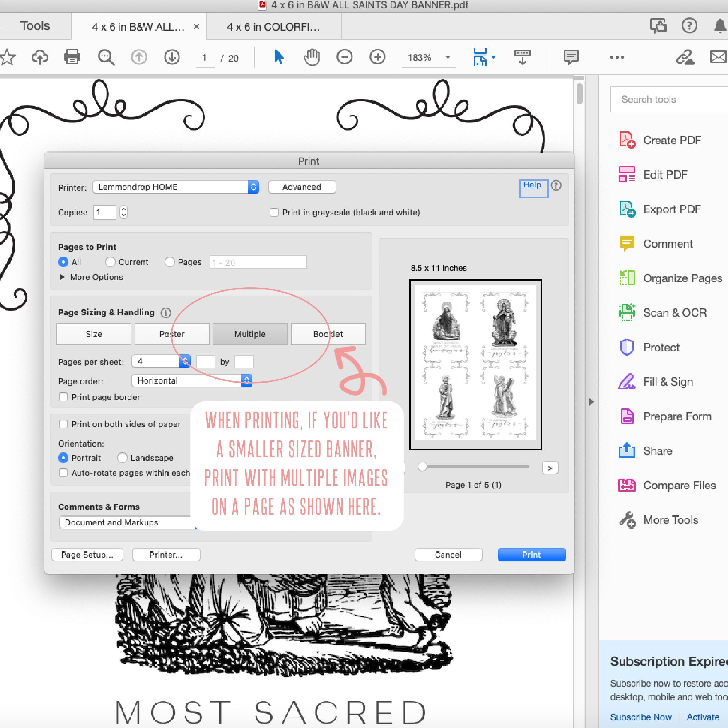Click the Cancel button

448,555
